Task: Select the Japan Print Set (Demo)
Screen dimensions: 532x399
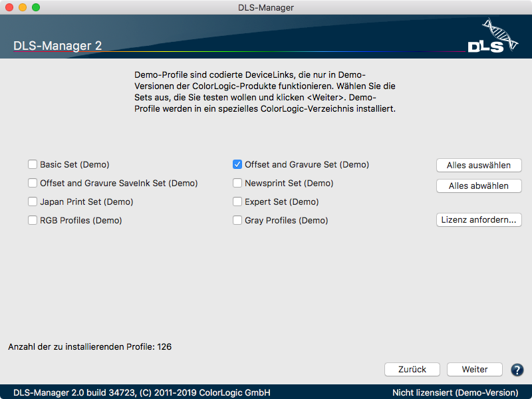Action: click(x=33, y=201)
